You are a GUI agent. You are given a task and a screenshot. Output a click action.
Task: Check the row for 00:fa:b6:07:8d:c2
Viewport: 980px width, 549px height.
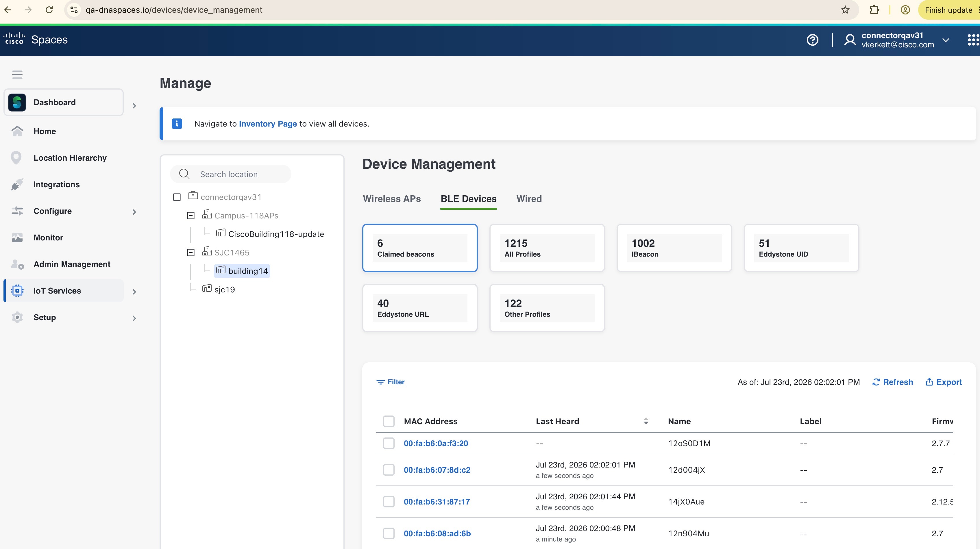coord(389,470)
